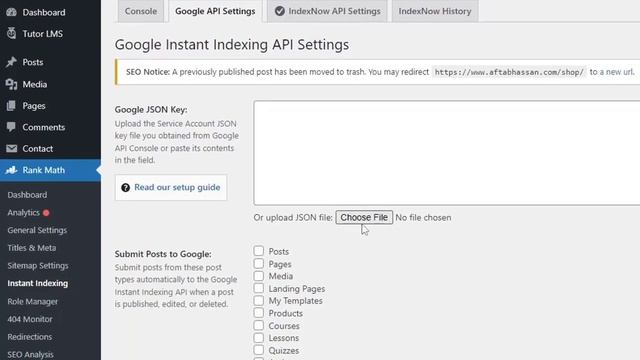Click the Media library icon
The height and width of the screenshot is (360, 640).
click(11, 84)
